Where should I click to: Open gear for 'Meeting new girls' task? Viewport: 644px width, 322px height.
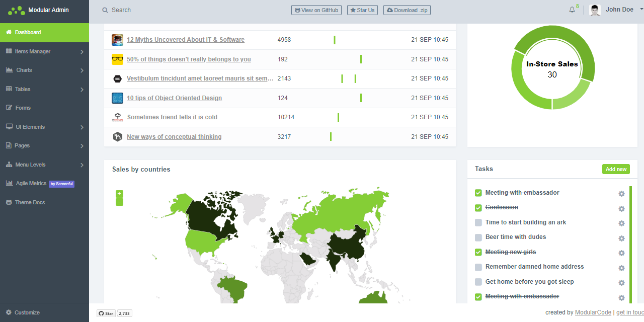coord(621,253)
